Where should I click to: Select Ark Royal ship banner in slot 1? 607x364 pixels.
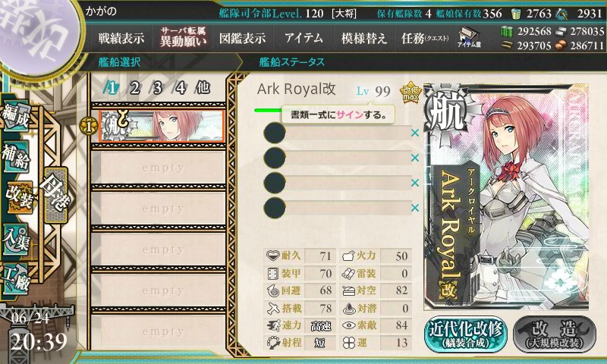click(162, 126)
